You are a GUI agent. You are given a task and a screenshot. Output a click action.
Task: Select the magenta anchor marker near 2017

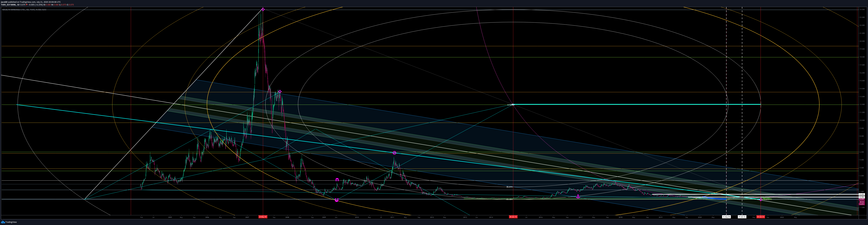click(578, 196)
